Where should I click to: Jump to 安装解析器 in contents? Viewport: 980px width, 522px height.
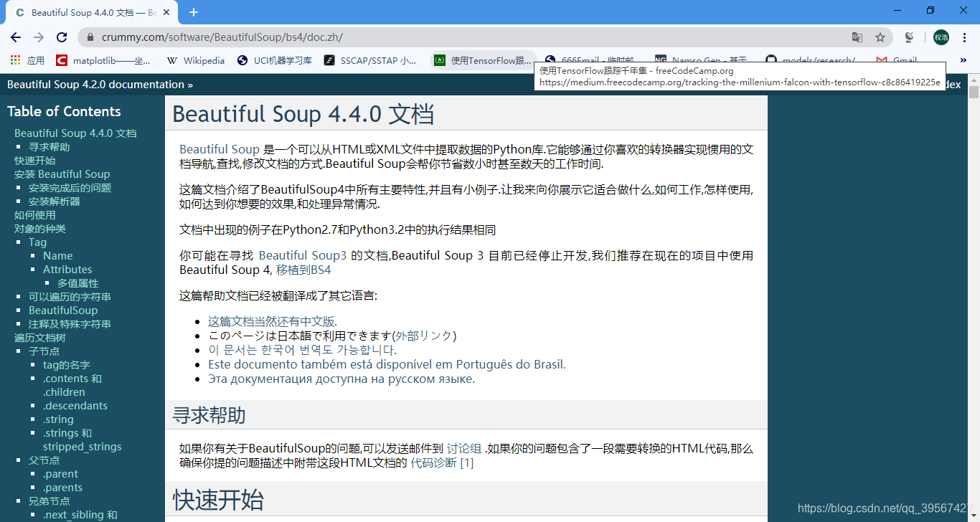[x=55, y=201]
